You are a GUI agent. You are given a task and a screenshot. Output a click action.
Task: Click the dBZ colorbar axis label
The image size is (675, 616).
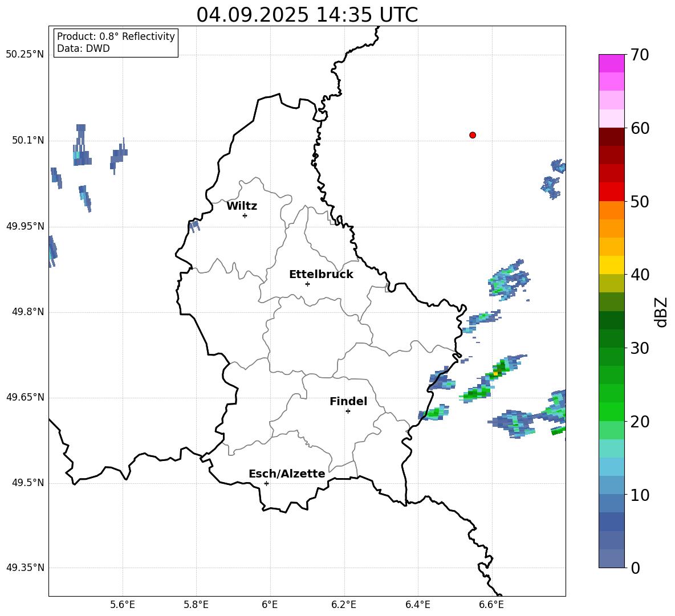pyautogui.click(x=661, y=312)
